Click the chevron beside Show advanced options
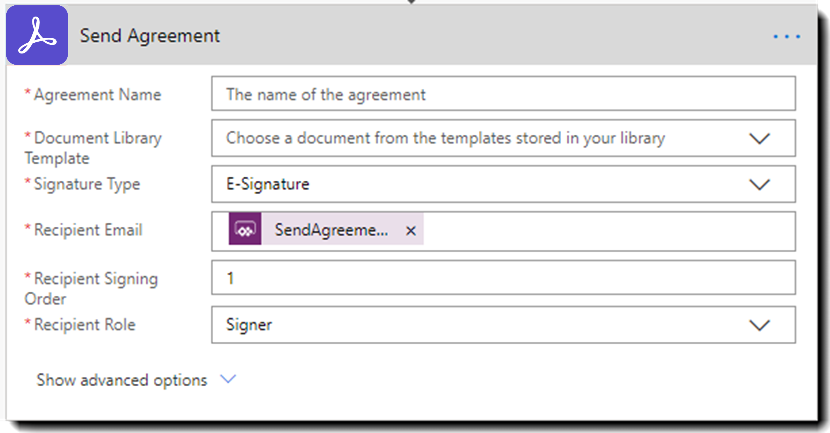Image resolution: width=830 pixels, height=433 pixels. (x=227, y=380)
